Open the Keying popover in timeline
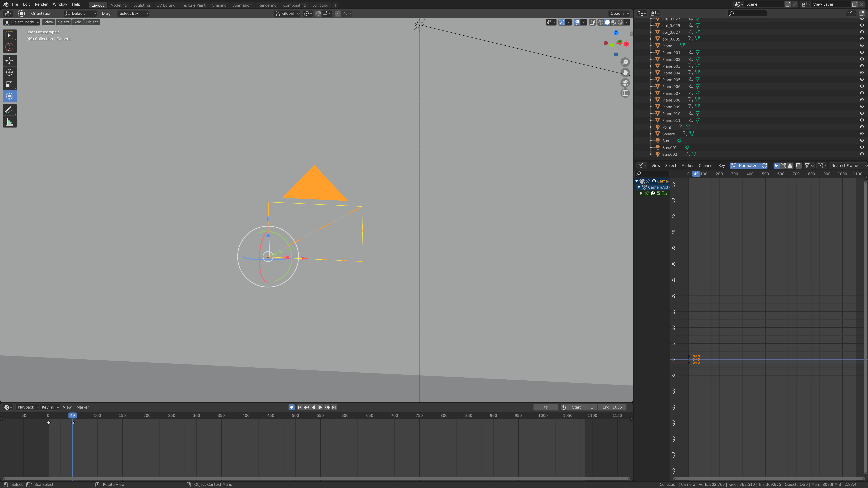The image size is (868, 488). [50, 407]
